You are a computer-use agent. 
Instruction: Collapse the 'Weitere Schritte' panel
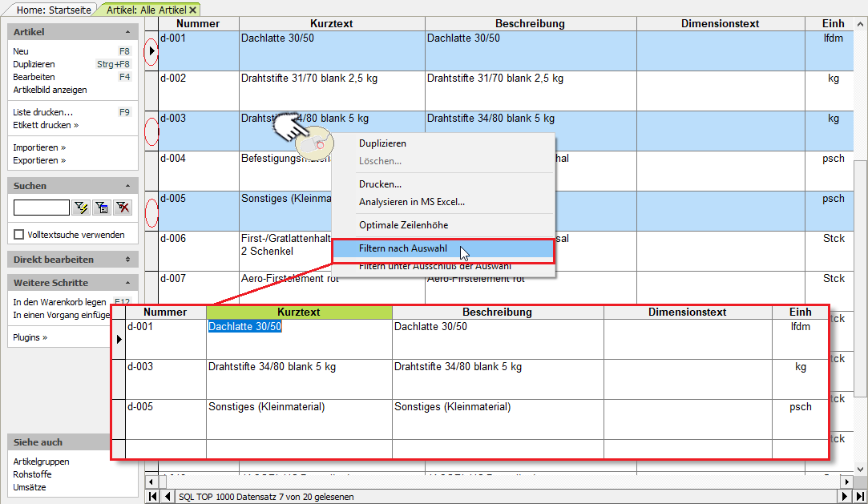pos(127,283)
